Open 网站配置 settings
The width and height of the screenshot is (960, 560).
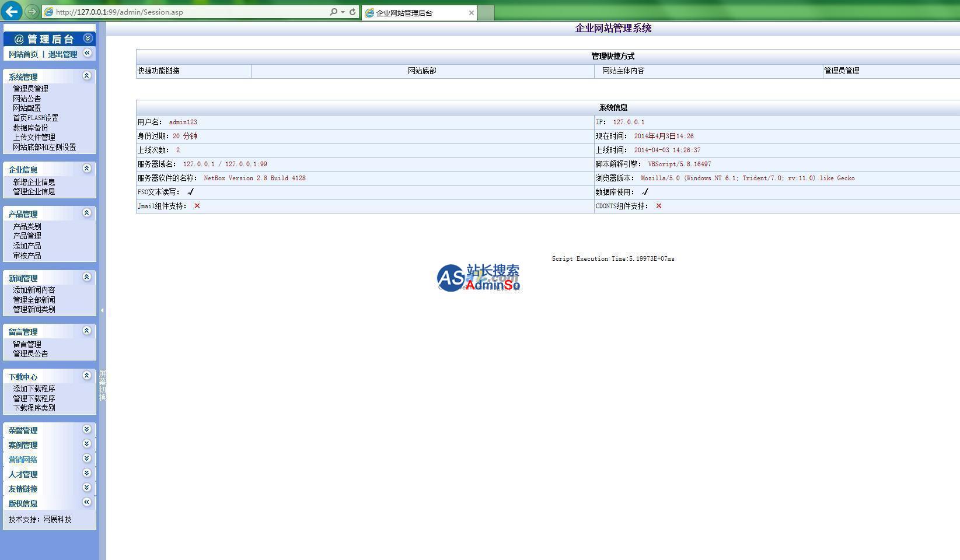tap(27, 108)
